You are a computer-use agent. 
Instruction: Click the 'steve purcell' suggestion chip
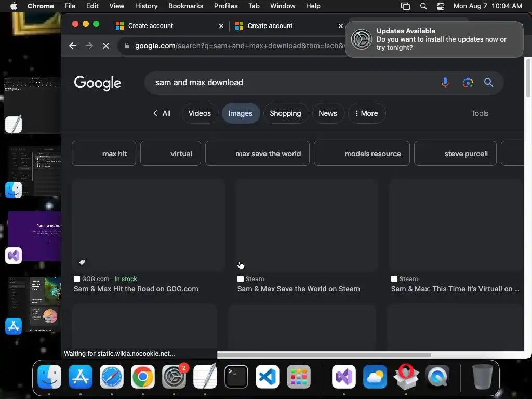pyautogui.click(x=455, y=153)
